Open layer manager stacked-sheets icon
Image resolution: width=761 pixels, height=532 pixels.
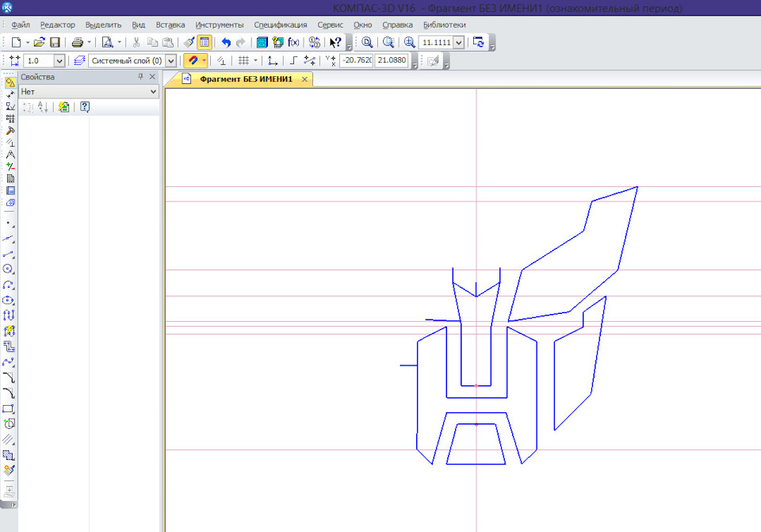coord(79,61)
